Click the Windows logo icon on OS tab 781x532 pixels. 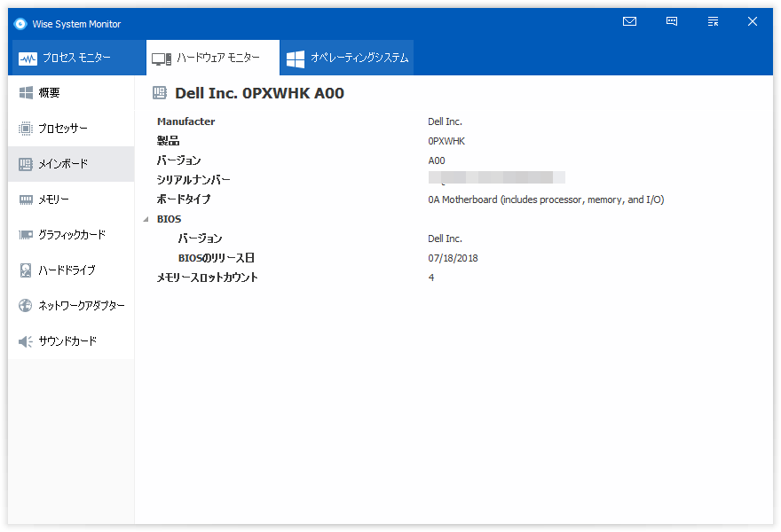[x=296, y=59]
